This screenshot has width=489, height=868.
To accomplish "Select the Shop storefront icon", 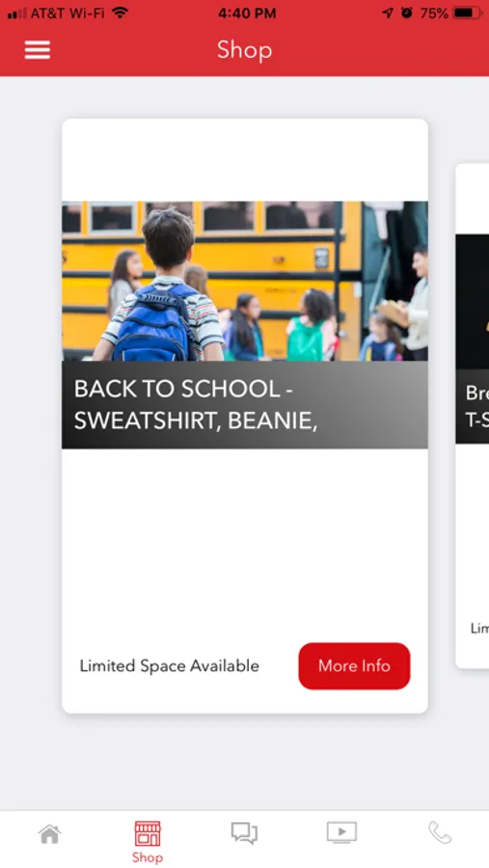I will point(148,833).
